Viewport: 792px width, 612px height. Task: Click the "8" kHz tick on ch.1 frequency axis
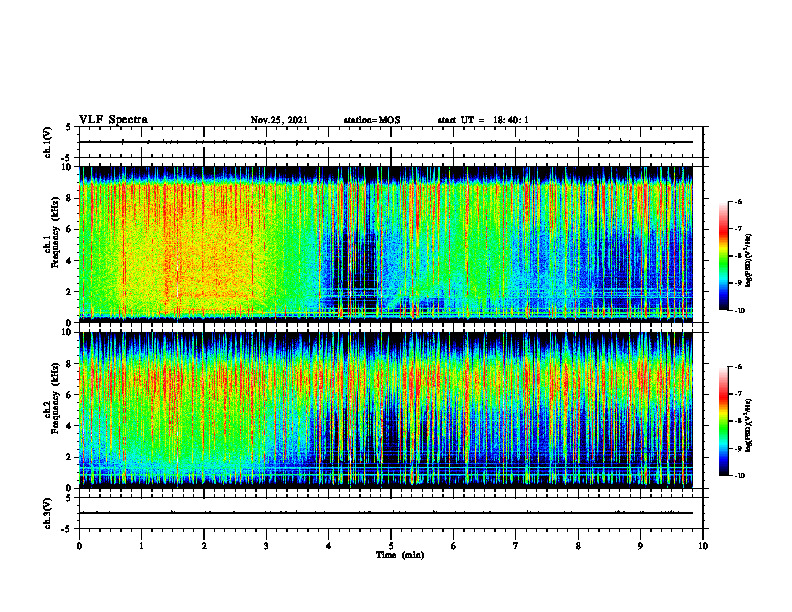[69, 198]
